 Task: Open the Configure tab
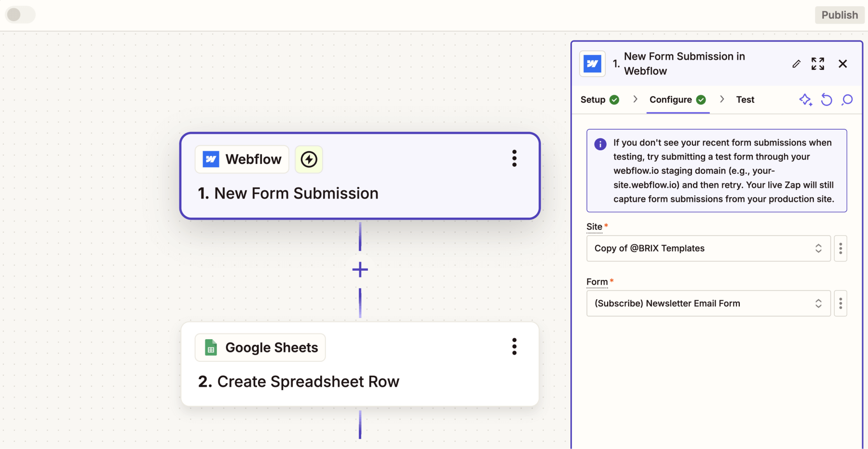[x=678, y=100]
